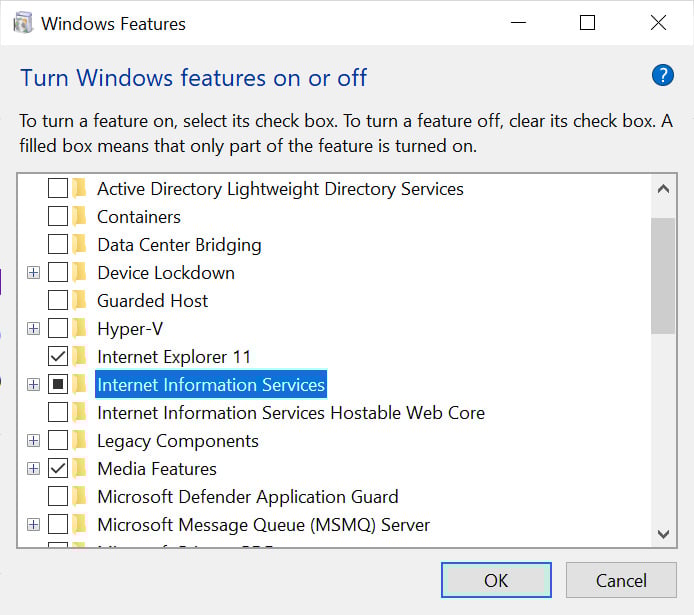Click folder icon beside Active Directory Lightweight Directory Services
This screenshot has height=615, width=694.
pyautogui.click(x=80, y=189)
